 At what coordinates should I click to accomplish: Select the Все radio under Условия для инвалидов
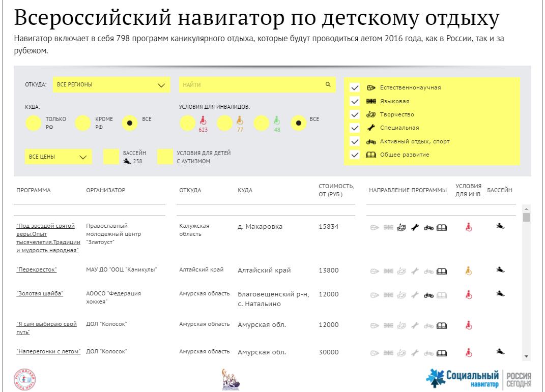(299, 123)
